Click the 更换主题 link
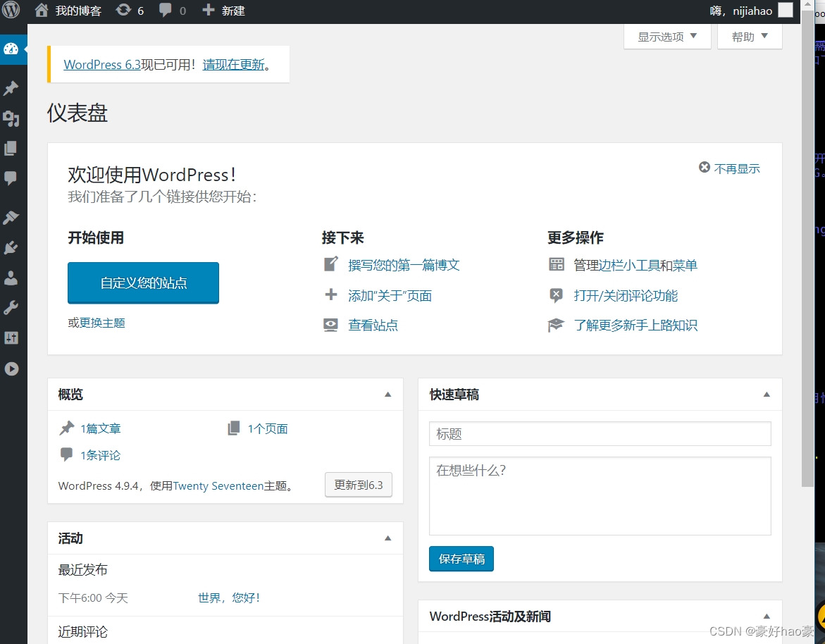Image resolution: width=825 pixels, height=644 pixels. tap(102, 323)
